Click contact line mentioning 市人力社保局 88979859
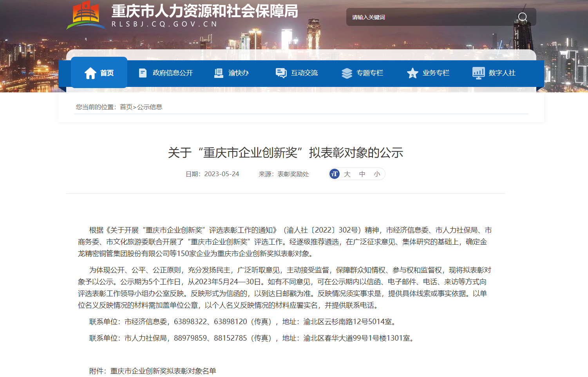This screenshot has width=588, height=377. coord(253,338)
